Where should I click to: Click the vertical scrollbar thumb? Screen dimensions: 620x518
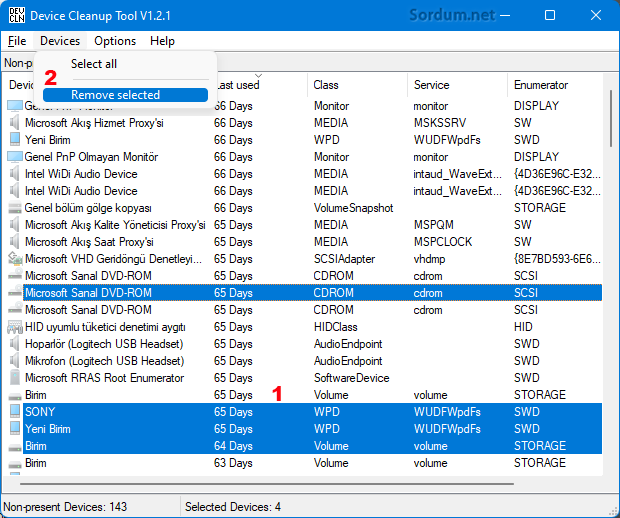[611, 118]
